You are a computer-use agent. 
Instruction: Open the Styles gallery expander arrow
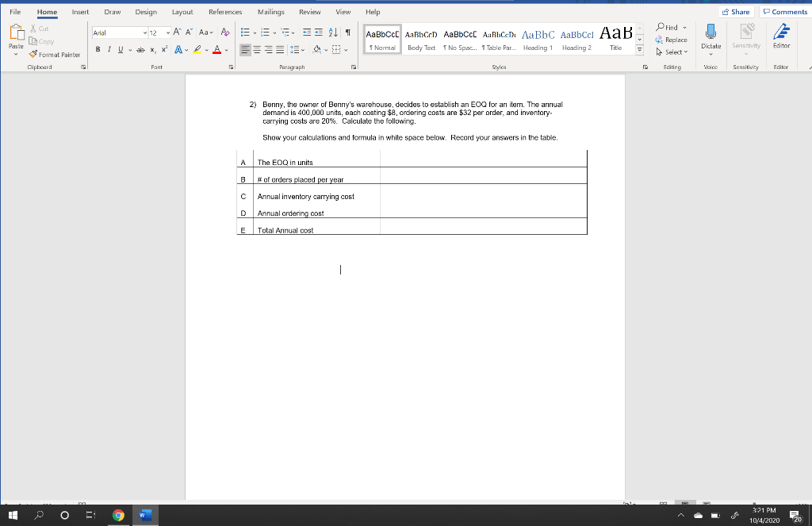pos(639,49)
